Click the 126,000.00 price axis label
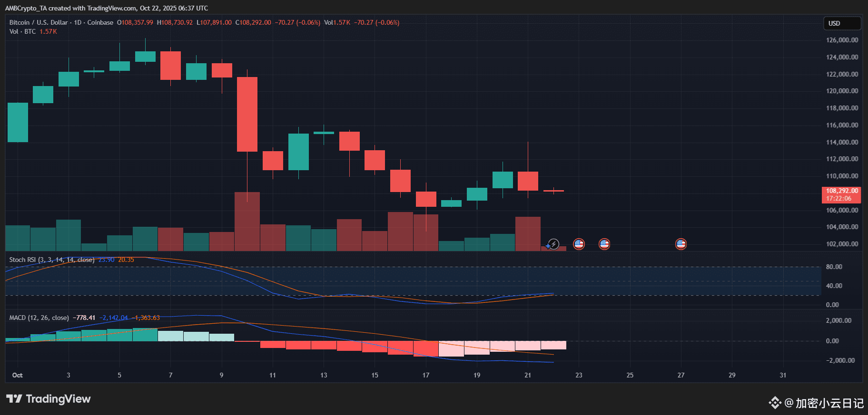This screenshot has height=415, width=868. (x=842, y=40)
